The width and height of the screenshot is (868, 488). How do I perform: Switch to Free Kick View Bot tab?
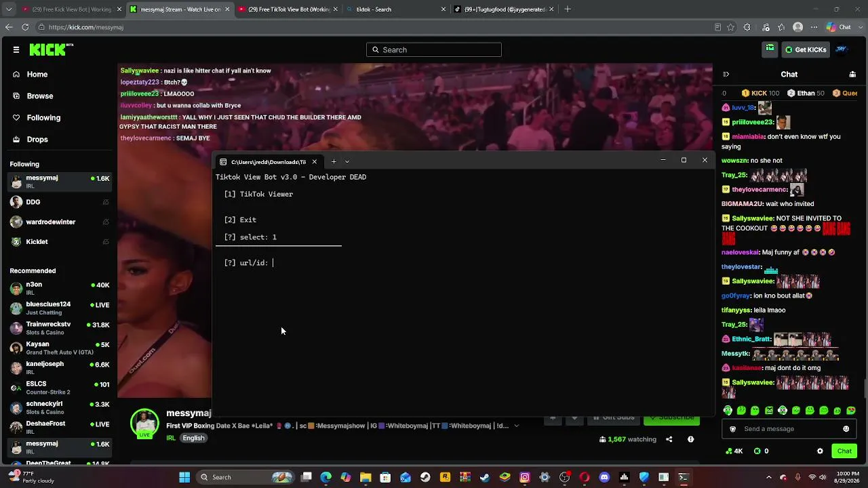[71, 9]
